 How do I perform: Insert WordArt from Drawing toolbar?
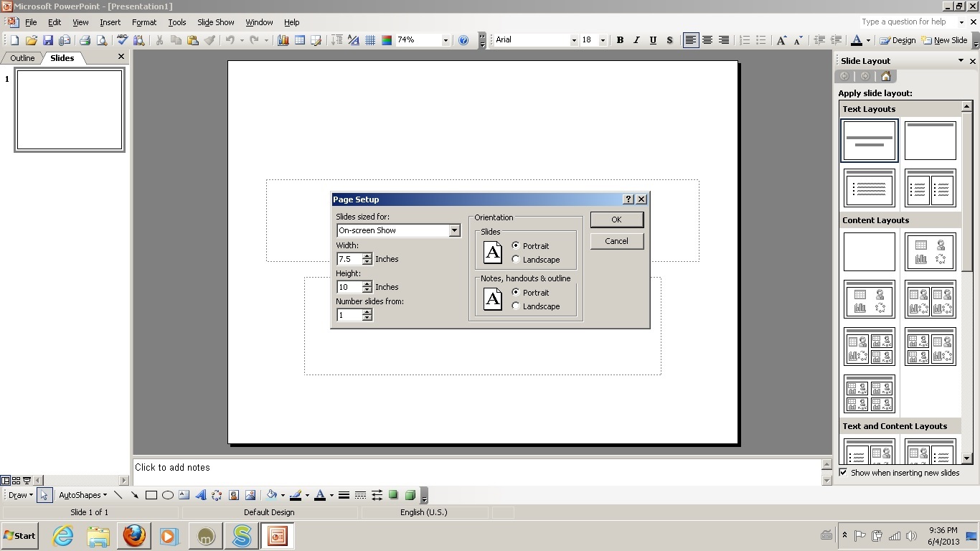point(200,495)
